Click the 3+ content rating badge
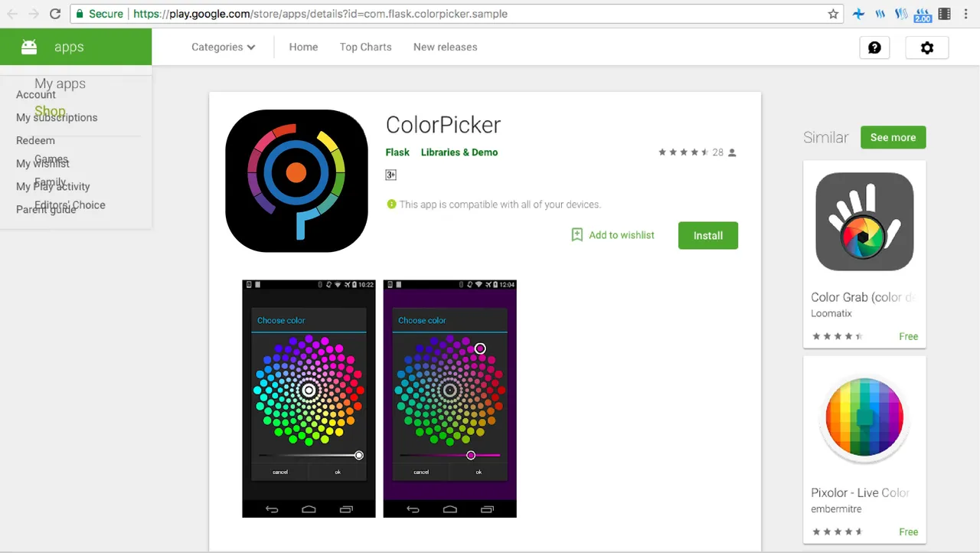Image resolution: width=980 pixels, height=553 pixels. (390, 175)
